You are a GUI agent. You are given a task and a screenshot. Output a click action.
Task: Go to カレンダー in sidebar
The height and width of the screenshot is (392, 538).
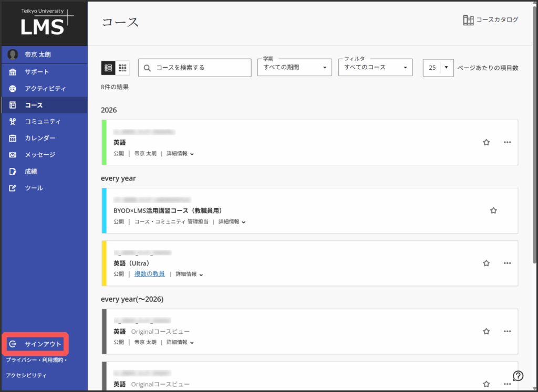pos(40,138)
